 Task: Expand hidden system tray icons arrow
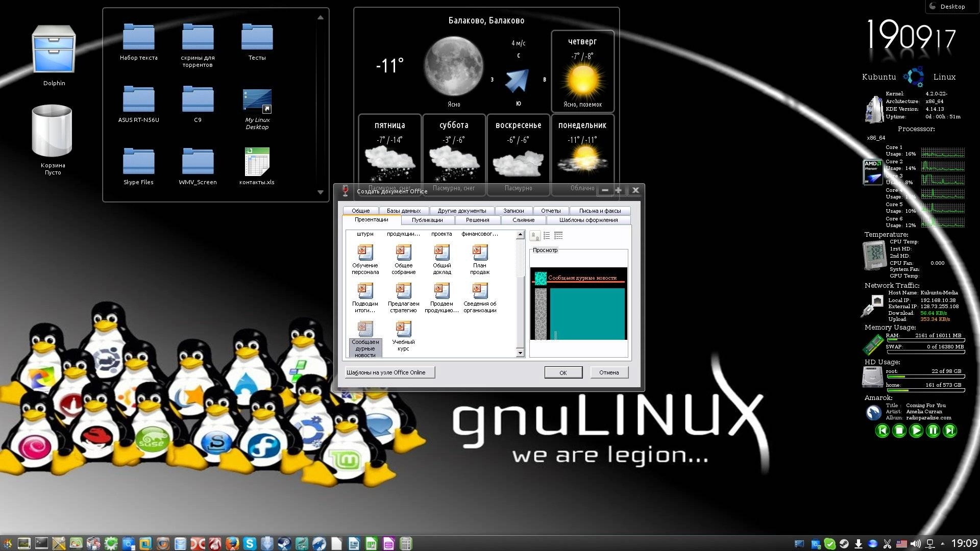(x=942, y=544)
